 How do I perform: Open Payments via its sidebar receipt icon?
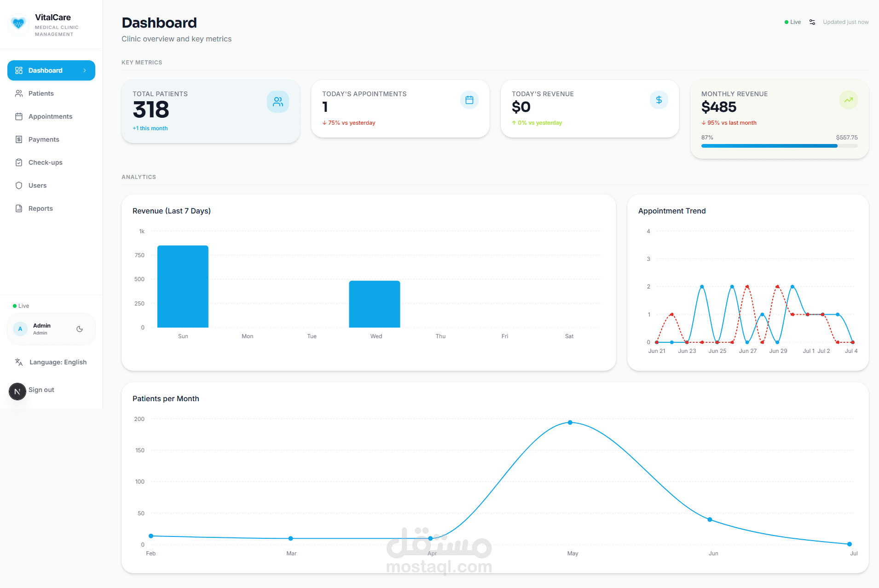click(19, 139)
